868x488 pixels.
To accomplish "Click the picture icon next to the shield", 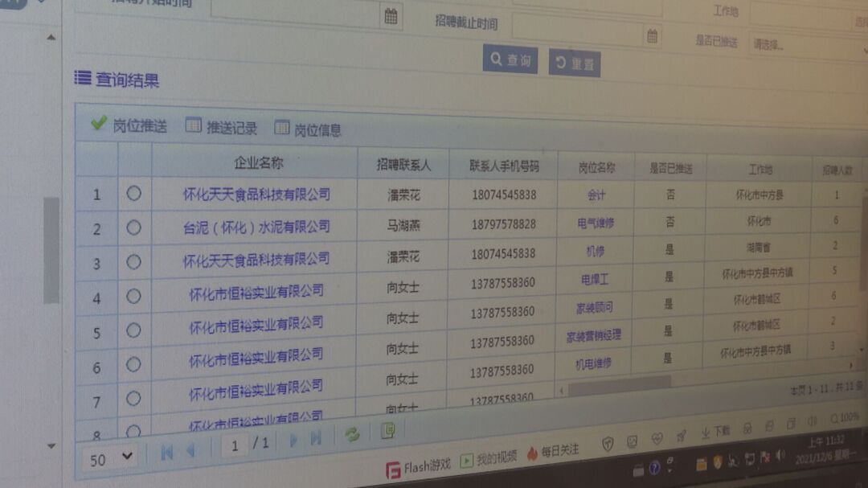I will 632,441.
